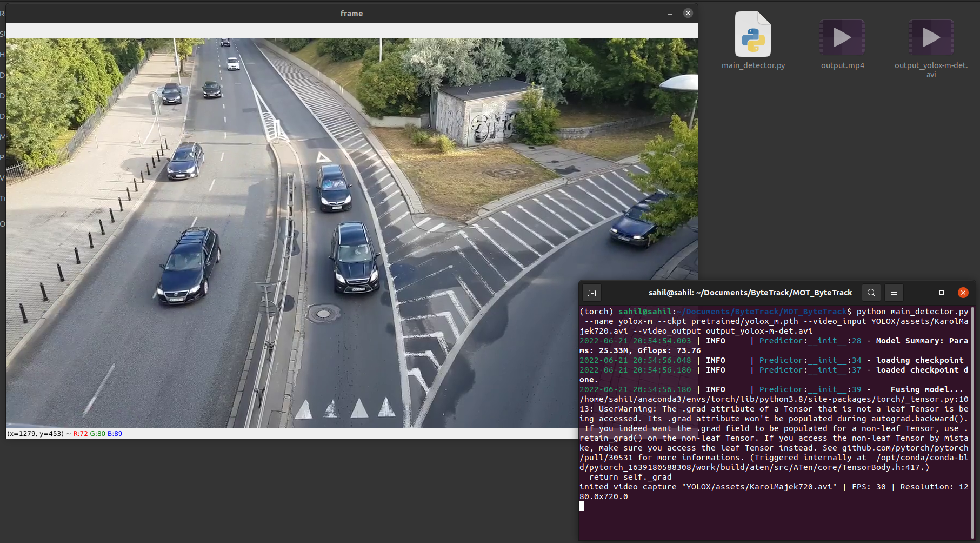Open the terminal hamburger menu
The height and width of the screenshot is (543, 980).
click(x=894, y=293)
